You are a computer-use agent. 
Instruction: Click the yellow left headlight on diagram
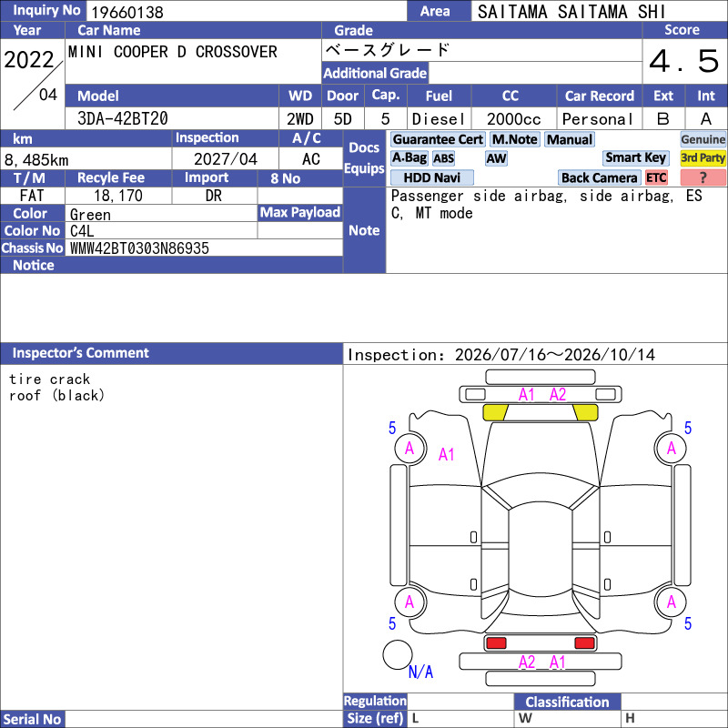point(495,412)
